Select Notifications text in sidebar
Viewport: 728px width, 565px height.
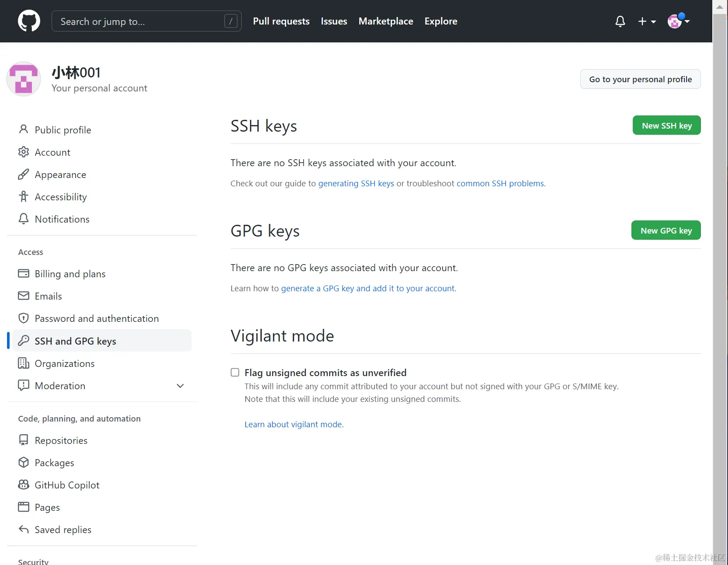click(62, 219)
